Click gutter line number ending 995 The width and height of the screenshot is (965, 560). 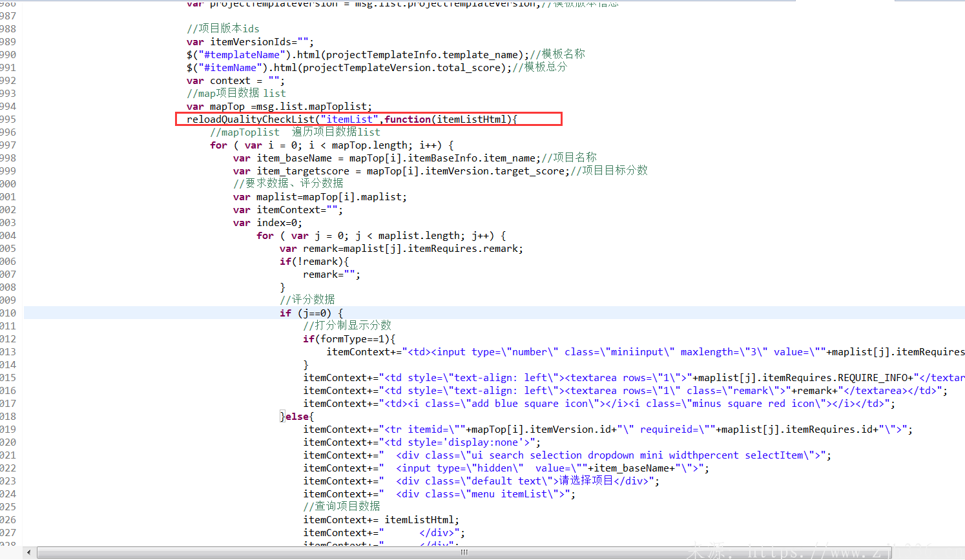click(8, 119)
